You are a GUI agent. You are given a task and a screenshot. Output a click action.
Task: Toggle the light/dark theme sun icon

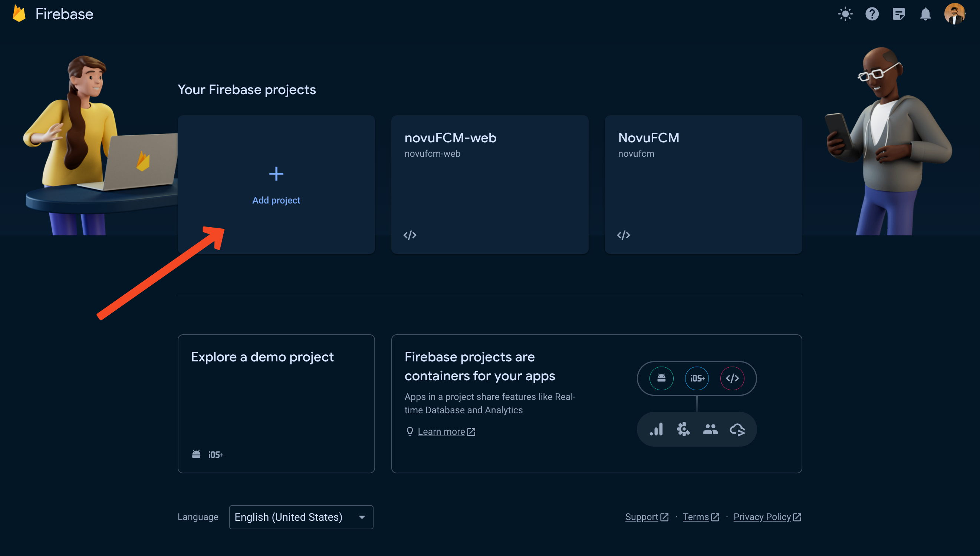[845, 14]
